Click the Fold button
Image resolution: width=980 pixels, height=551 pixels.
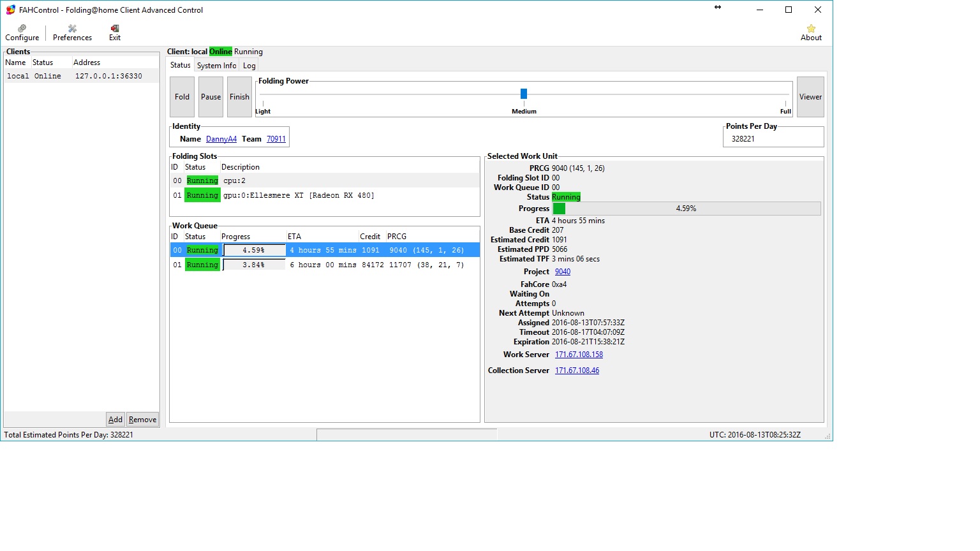182,97
